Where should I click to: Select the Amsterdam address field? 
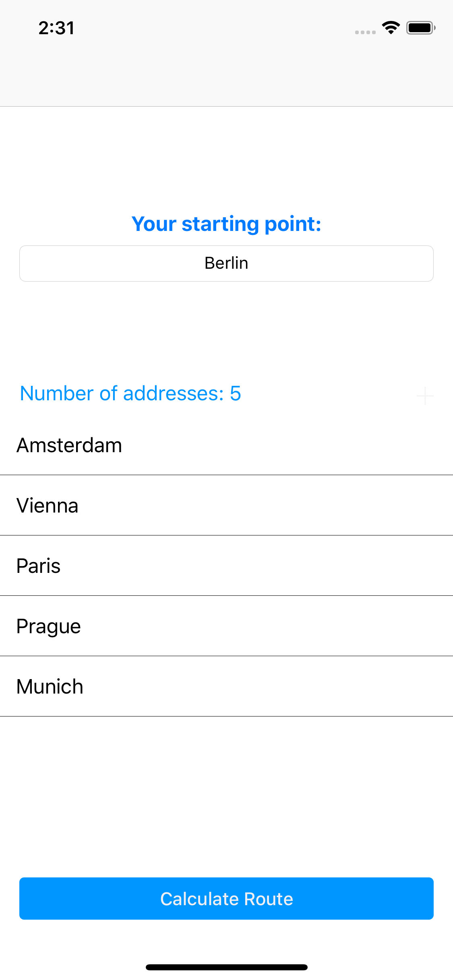click(x=226, y=445)
